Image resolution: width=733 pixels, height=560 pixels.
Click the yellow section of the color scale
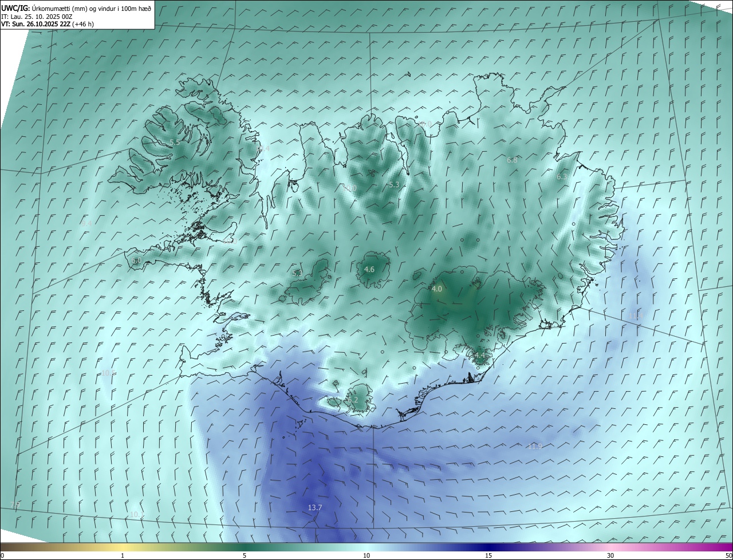(123, 547)
